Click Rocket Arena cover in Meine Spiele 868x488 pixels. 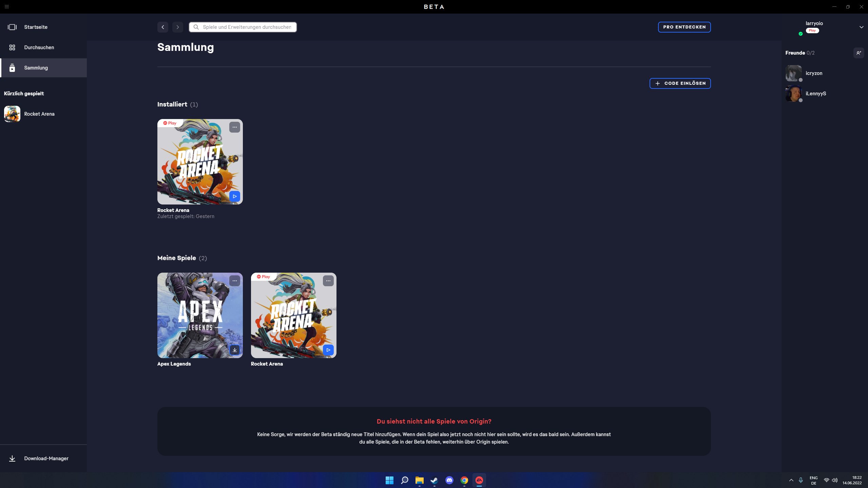click(x=294, y=315)
